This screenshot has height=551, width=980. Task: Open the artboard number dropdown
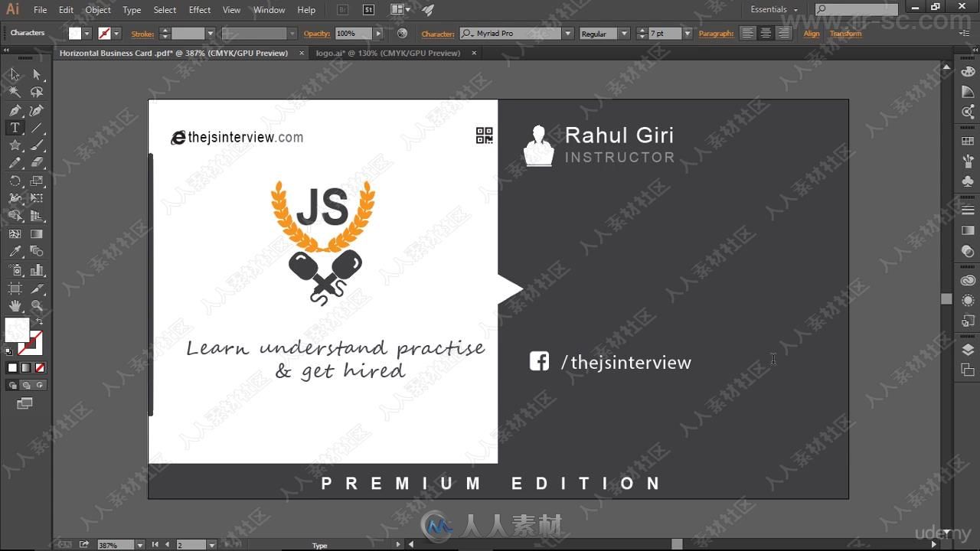(x=211, y=545)
